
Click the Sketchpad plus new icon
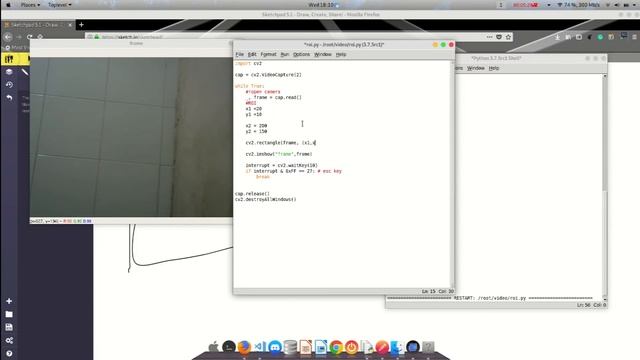click(9, 301)
